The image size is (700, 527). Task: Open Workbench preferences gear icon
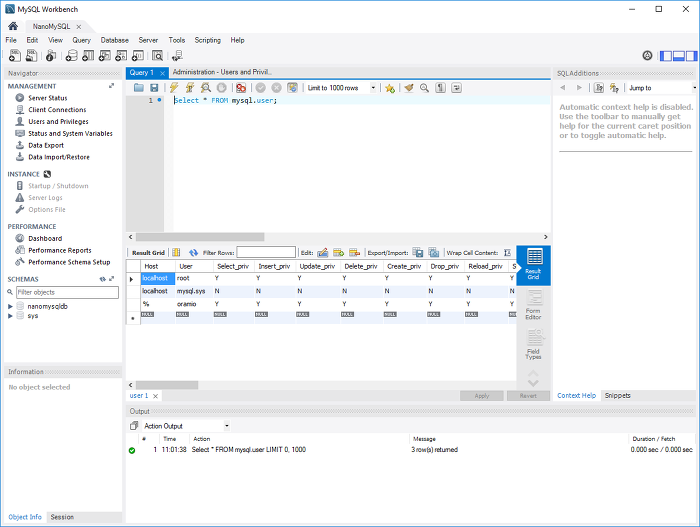pyautogui.click(x=647, y=55)
